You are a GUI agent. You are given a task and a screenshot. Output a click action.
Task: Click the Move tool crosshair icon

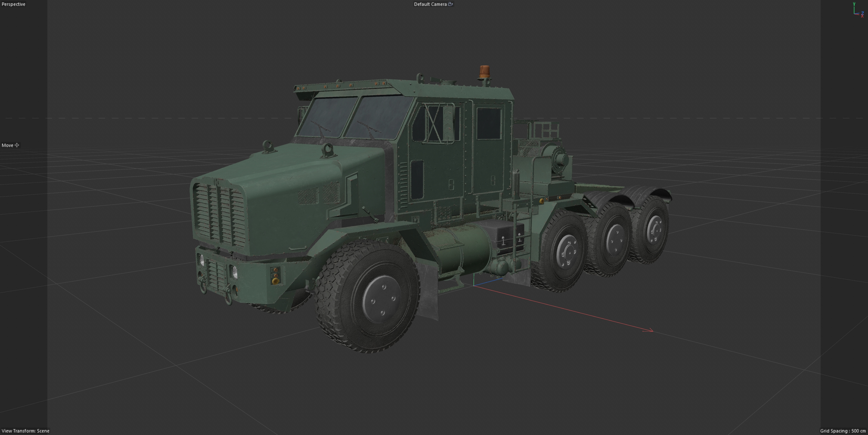coord(17,145)
